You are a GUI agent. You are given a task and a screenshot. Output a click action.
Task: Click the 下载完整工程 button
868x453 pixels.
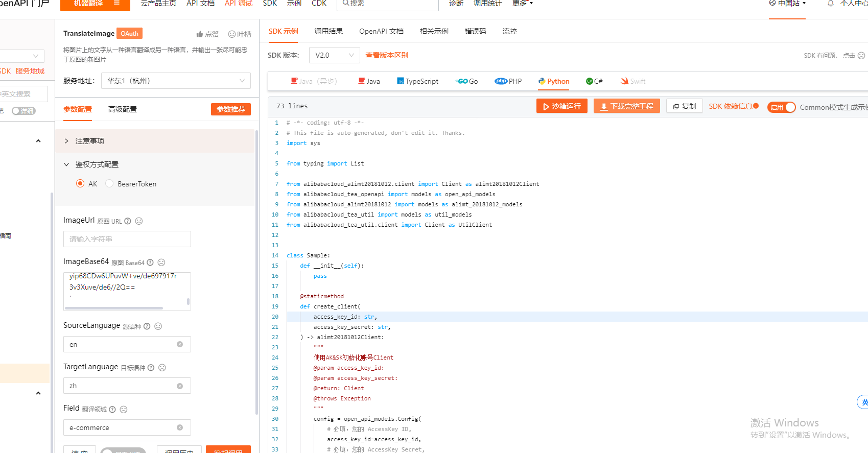[x=627, y=106]
